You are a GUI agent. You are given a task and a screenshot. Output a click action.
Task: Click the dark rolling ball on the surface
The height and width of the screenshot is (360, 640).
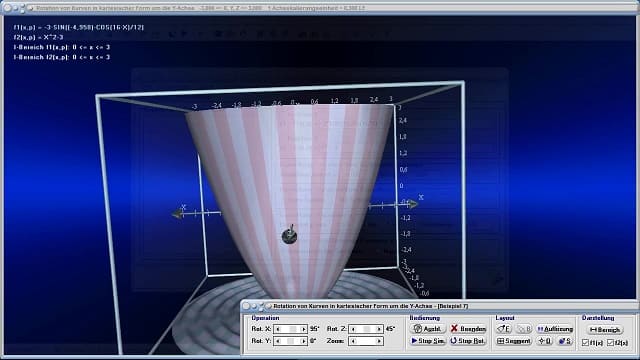[289, 236]
